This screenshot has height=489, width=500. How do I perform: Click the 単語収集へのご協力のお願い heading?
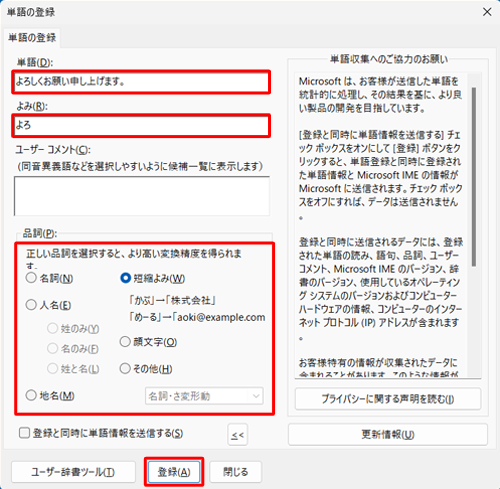(x=389, y=59)
